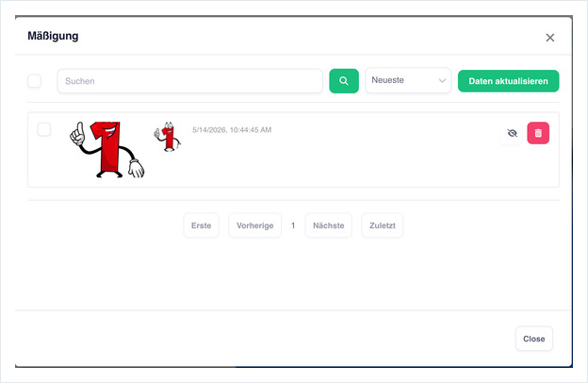Click the Daten aktualisieren button
The width and height of the screenshot is (588, 383).
pos(508,81)
